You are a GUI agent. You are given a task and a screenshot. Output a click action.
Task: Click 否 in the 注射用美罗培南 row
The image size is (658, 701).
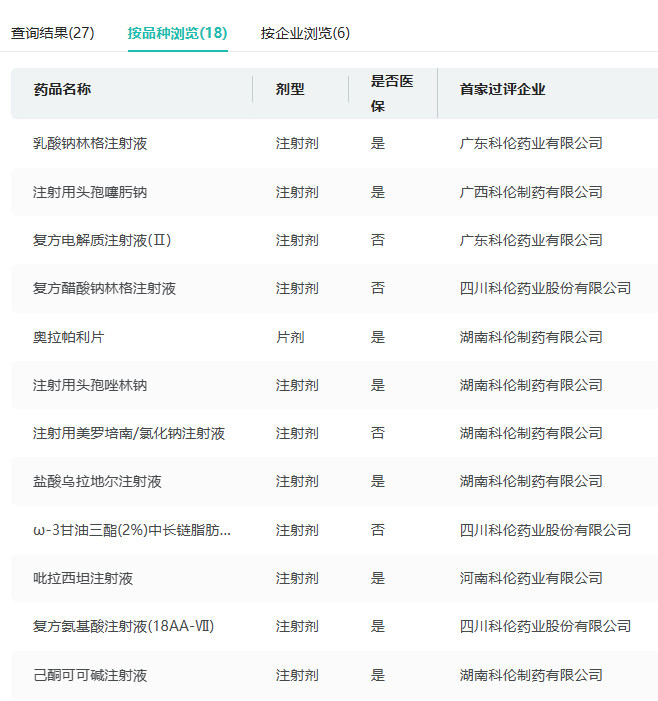378,434
